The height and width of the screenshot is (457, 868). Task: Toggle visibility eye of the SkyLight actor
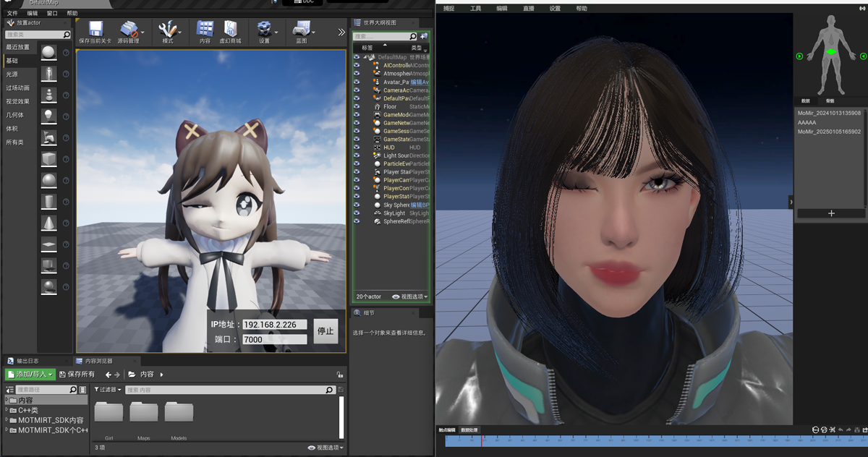(357, 213)
